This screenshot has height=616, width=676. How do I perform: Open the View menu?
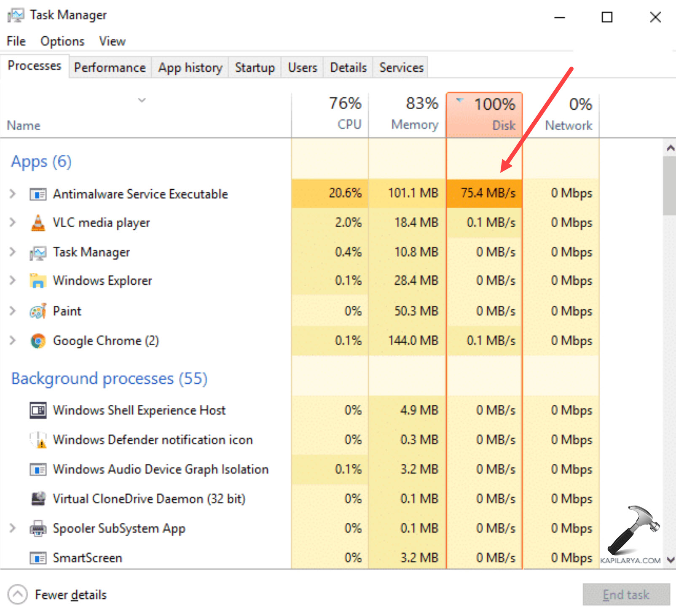pyautogui.click(x=112, y=41)
